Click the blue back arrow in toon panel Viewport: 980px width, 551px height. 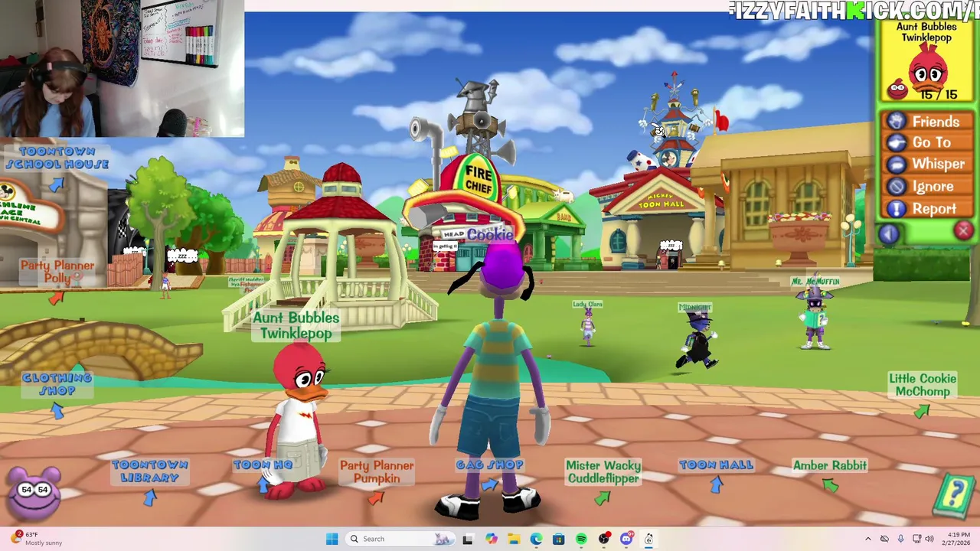click(889, 234)
